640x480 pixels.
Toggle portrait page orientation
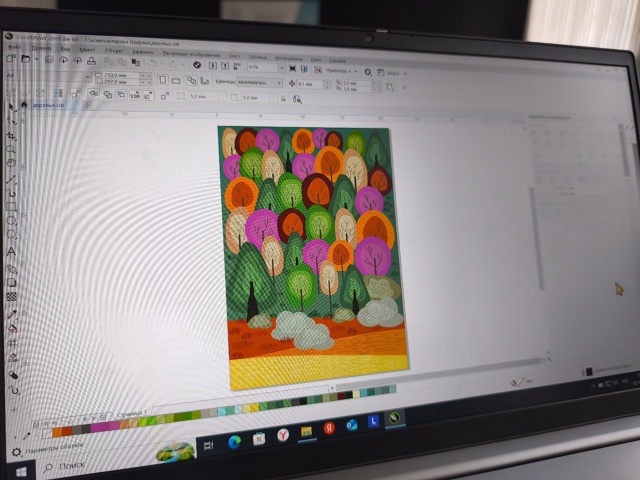(x=160, y=80)
